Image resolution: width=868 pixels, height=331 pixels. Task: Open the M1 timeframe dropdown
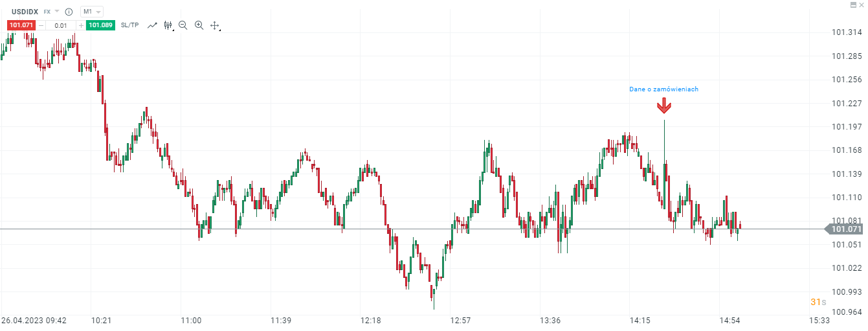(x=91, y=12)
